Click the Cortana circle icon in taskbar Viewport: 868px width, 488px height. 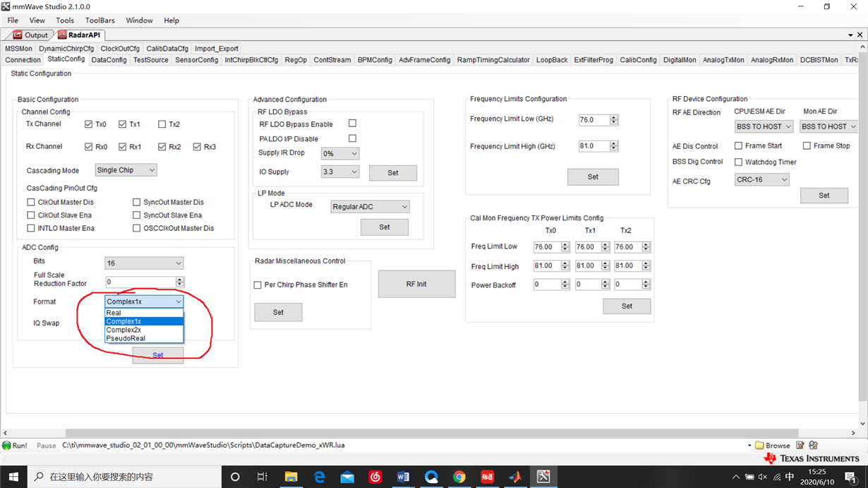coord(235,477)
